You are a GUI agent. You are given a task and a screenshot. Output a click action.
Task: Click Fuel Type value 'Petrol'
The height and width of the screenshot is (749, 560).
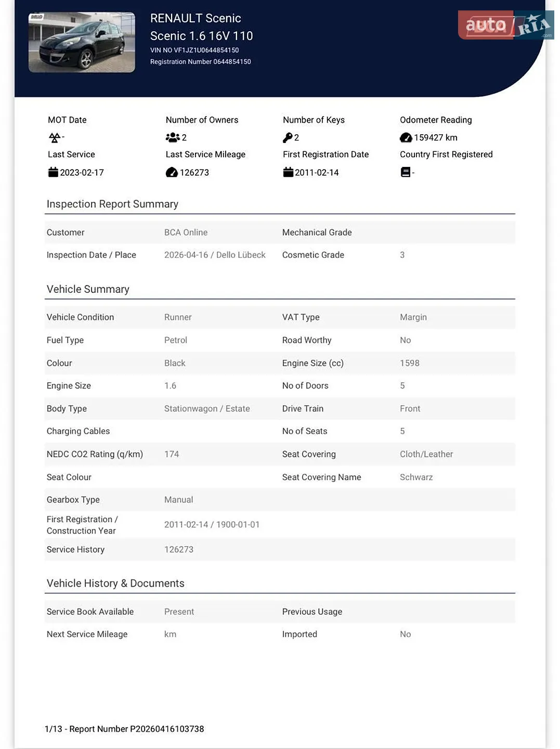click(176, 340)
